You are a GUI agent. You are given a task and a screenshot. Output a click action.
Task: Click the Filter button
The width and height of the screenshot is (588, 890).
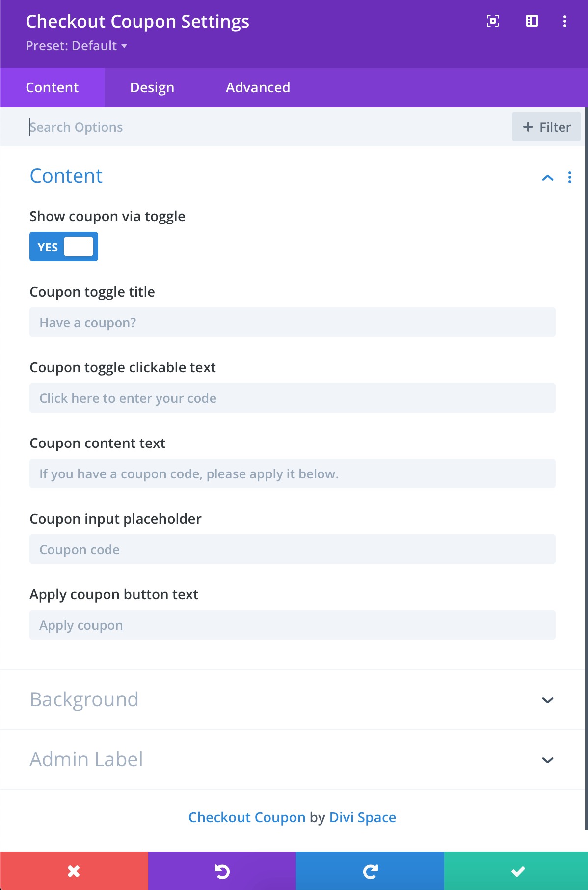[546, 127]
